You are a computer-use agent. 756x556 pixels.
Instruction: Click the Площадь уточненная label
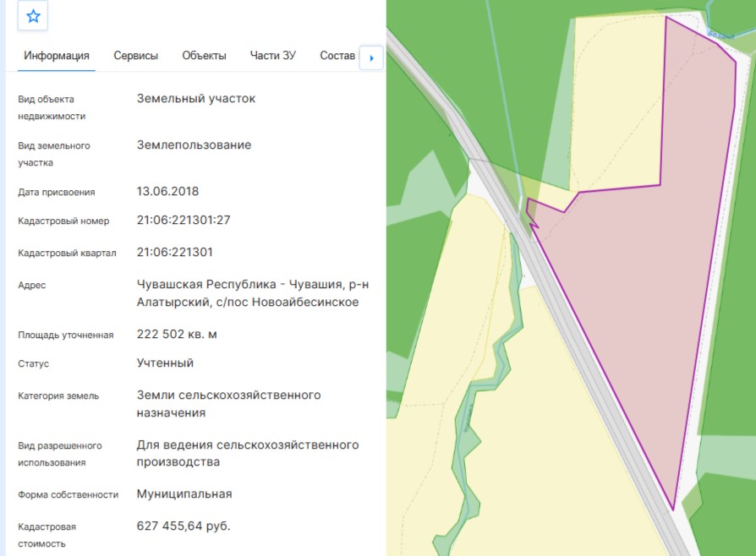tap(66, 335)
